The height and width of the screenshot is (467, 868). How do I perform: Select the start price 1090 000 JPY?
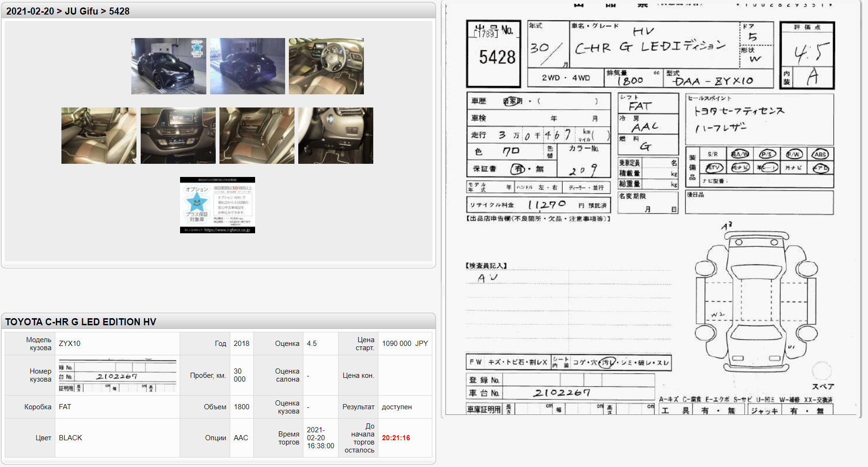405,344
